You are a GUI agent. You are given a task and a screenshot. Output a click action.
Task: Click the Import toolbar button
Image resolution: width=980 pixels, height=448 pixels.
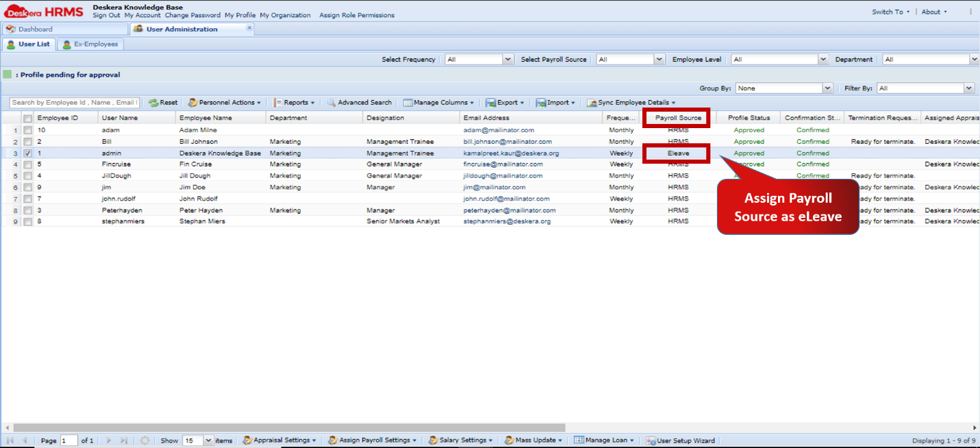coord(555,103)
